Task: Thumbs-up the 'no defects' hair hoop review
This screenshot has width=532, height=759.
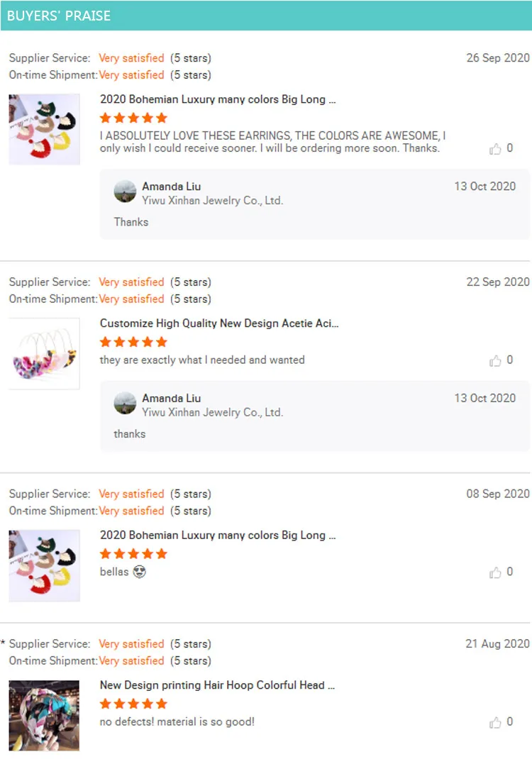Action: coord(495,723)
